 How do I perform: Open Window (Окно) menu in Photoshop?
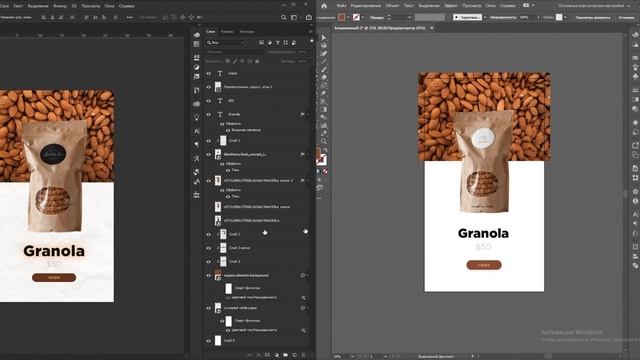pyautogui.click(x=109, y=6)
